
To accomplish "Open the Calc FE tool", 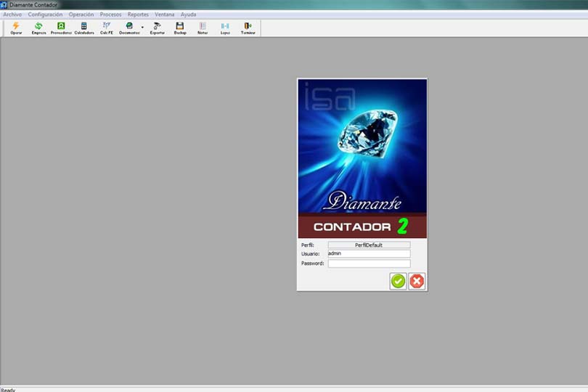I will [107, 28].
